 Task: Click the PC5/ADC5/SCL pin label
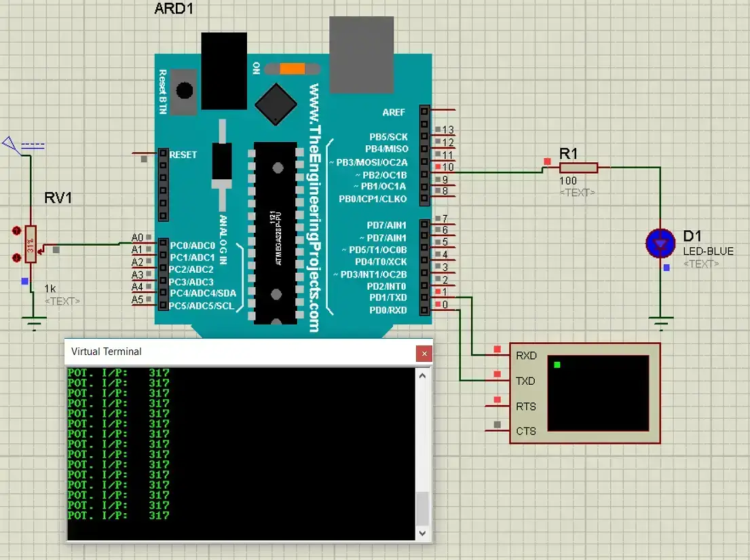tap(202, 306)
